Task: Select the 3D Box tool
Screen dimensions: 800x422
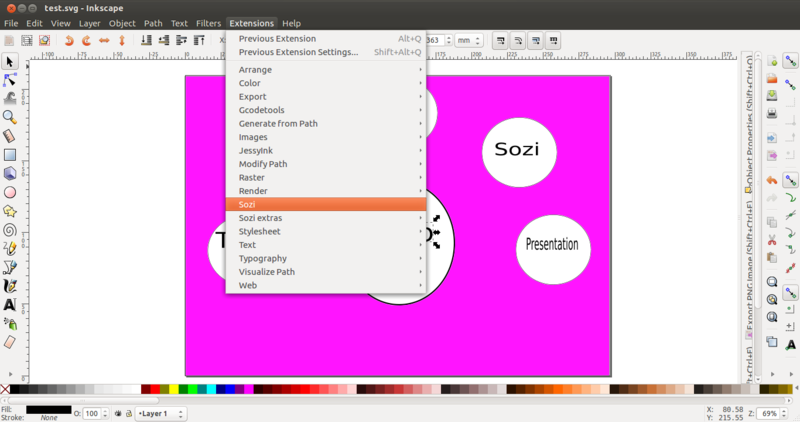Action: [10, 173]
